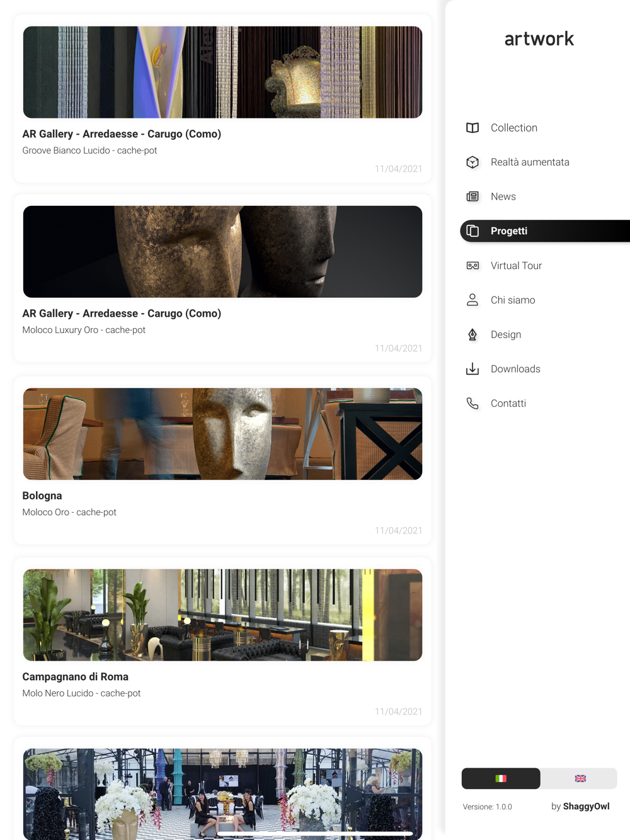Click the Downloads arrow icon

point(472,369)
